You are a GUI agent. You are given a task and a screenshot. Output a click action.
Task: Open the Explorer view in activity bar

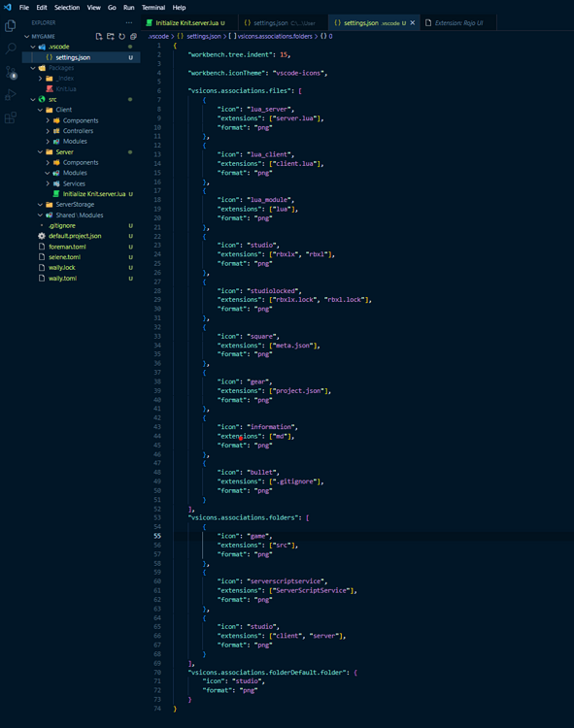pyautogui.click(x=11, y=25)
